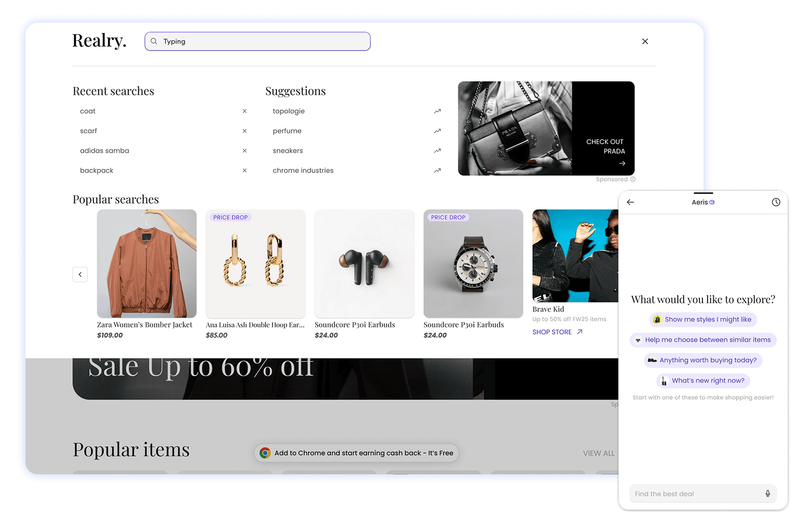This screenshot has width=812, height=523.
Task: Click the trending arrow next to perfume
Action: tap(437, 131)
